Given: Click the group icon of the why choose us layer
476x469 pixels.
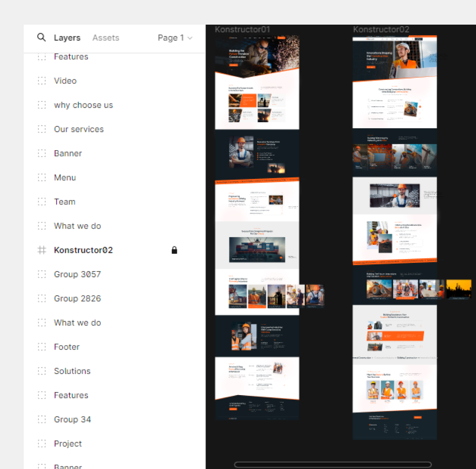Looking at the screenshot, I should pyautogui.click(x=41, y=105).
